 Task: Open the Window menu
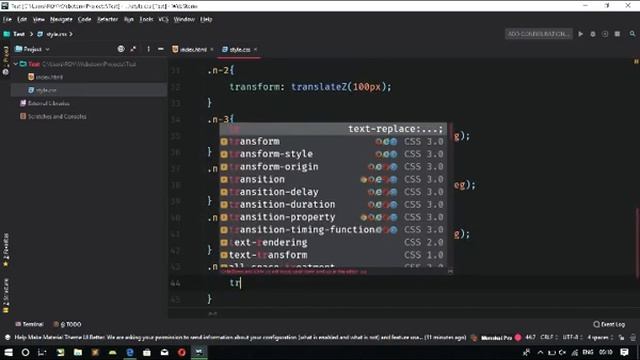tap(184, 19)
